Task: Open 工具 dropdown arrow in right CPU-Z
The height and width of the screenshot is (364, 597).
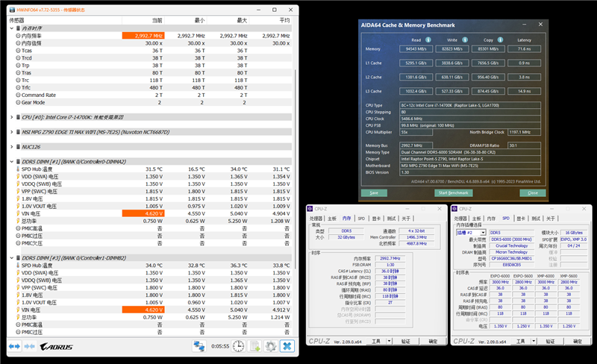Action: pos(534,341)
